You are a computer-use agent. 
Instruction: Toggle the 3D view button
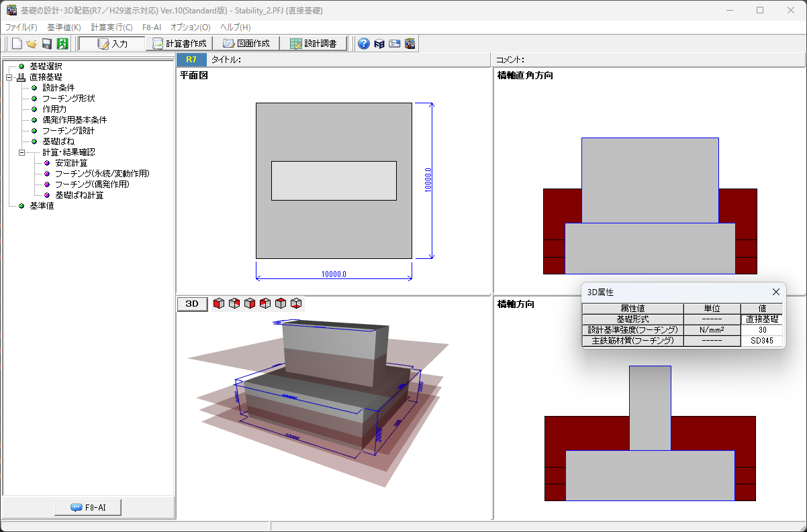pyautogui.click(x=192, y=304)
